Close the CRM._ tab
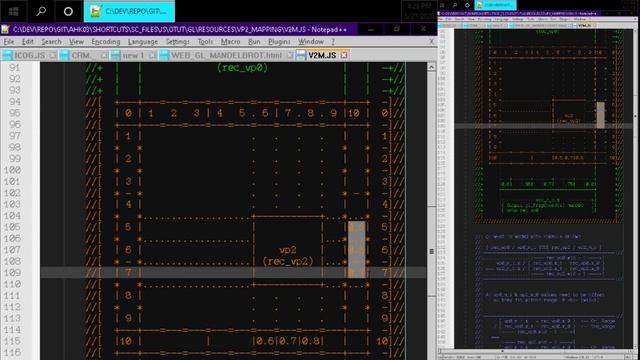The width and height of the screenshot is (640, 360). point(104,55)
